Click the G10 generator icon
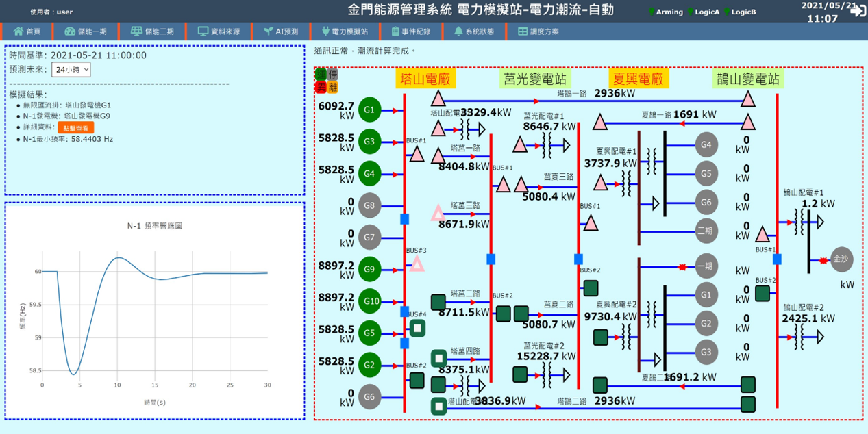The height and width of the screenshot is (434, 868). coord(369,301)
